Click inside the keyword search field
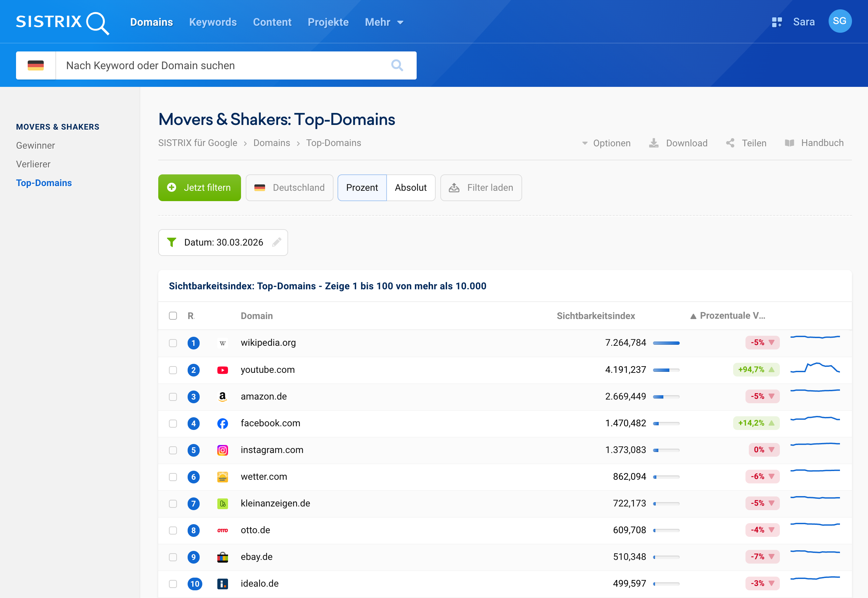868x598 pixels. coord(225,65)
